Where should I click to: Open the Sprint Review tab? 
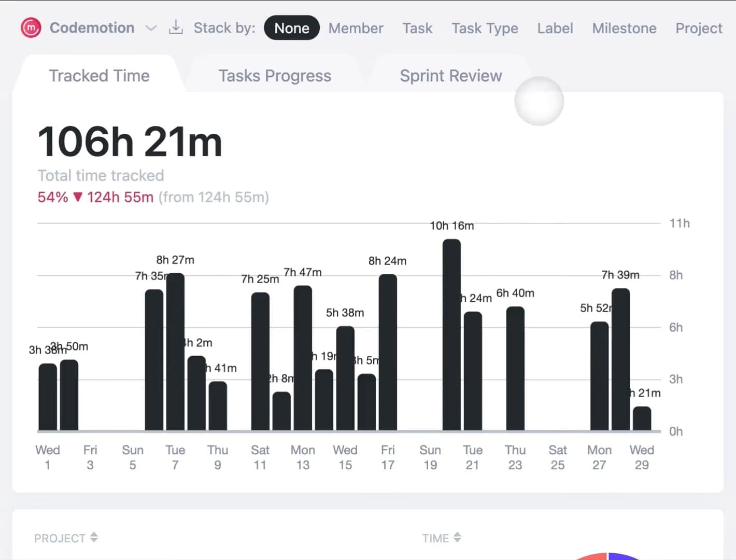(x=450, y=76)
